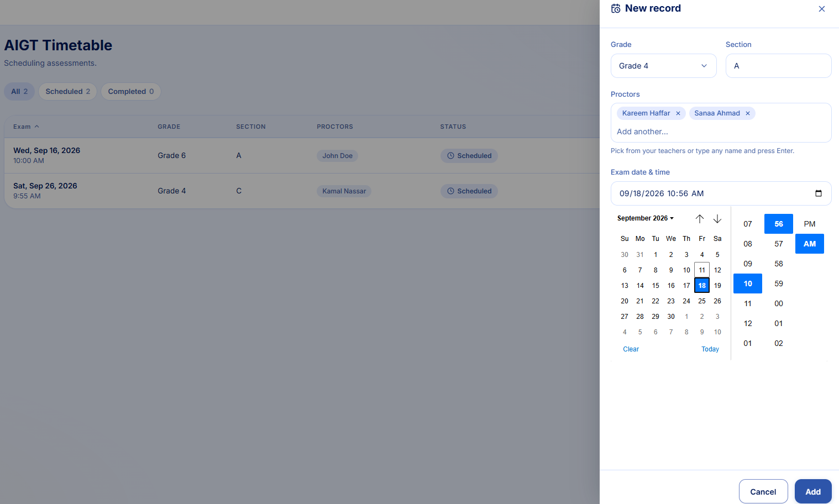Screen dimensions: 839x504
Task: Remove Kareem Haffar proctor chip
Action: pos(678,113)
